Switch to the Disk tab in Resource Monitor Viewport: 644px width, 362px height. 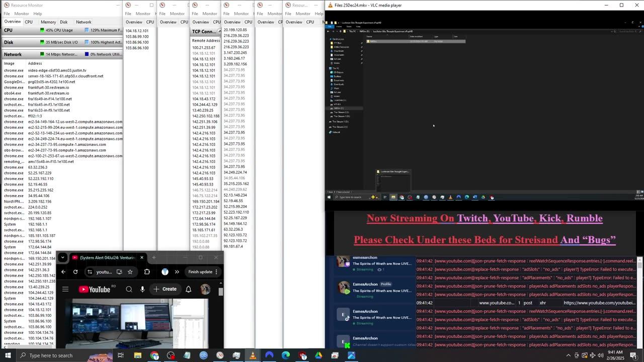pos(64,22)
